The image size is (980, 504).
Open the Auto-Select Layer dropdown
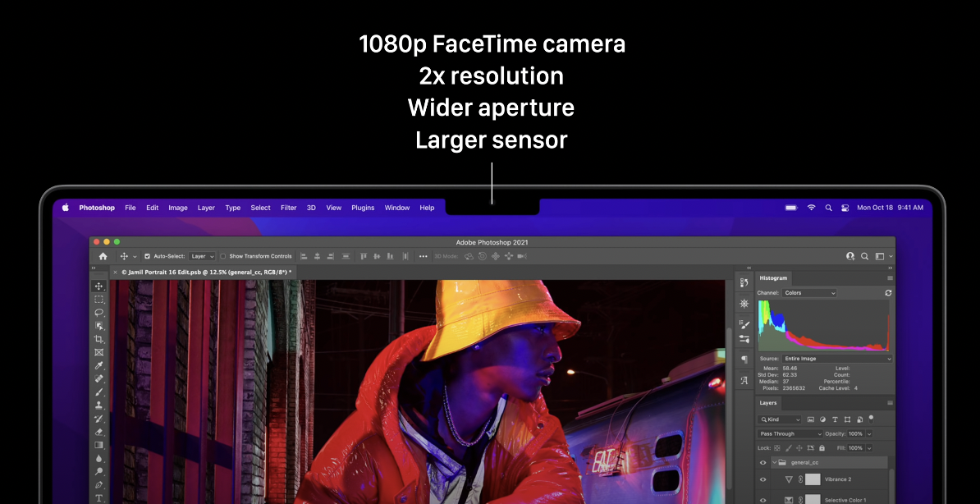tap(203, 256)
